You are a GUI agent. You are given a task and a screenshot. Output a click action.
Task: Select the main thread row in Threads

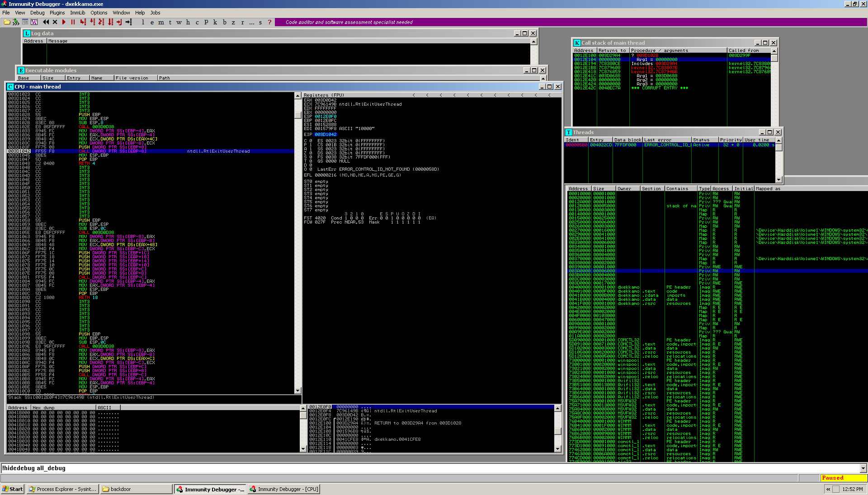click(670, 145)
